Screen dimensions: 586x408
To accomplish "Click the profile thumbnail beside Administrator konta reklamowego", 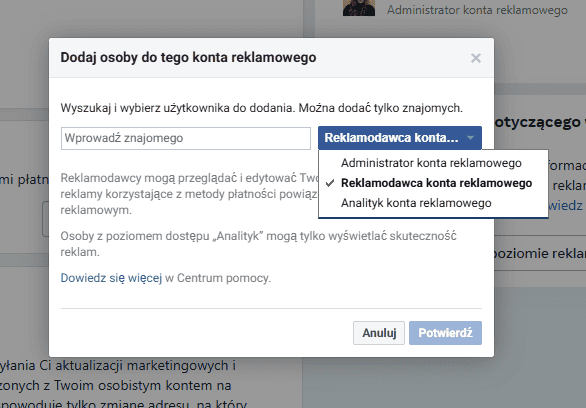I will [x=359, y=8].
